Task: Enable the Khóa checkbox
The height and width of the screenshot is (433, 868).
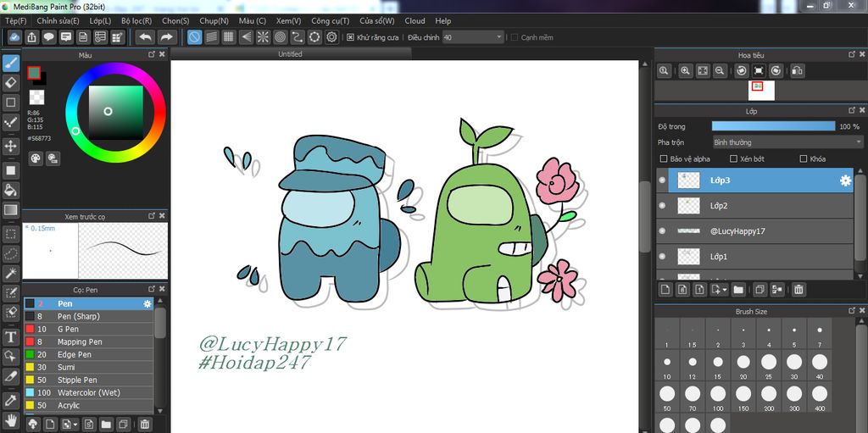Action: pos(804,159)
